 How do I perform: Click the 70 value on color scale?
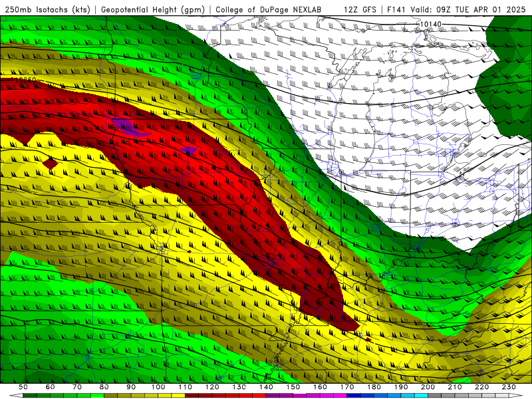pos(77,387)
